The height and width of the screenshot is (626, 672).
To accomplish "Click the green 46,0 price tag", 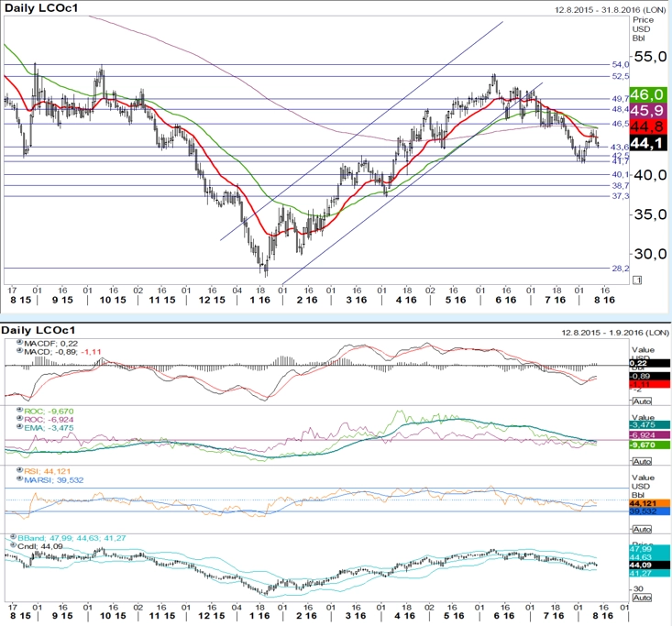I will click(x=648, y=94).
